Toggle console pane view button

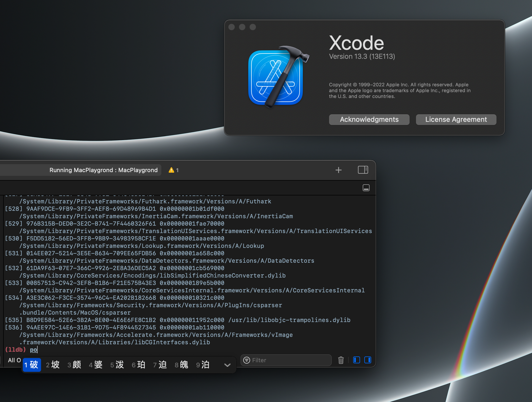click(x=368, y=360)
